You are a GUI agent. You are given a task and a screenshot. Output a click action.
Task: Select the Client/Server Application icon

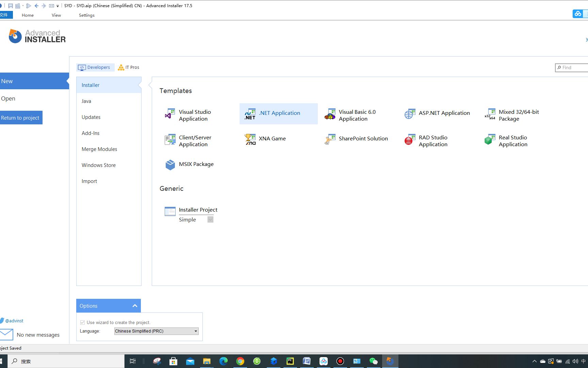pyautogui.click(x=170, y=139)
